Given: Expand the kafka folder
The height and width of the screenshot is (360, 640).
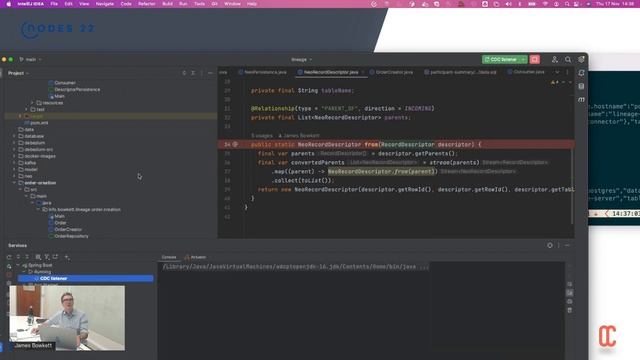Looking at the screenshot, I should [x=14, y=163].
